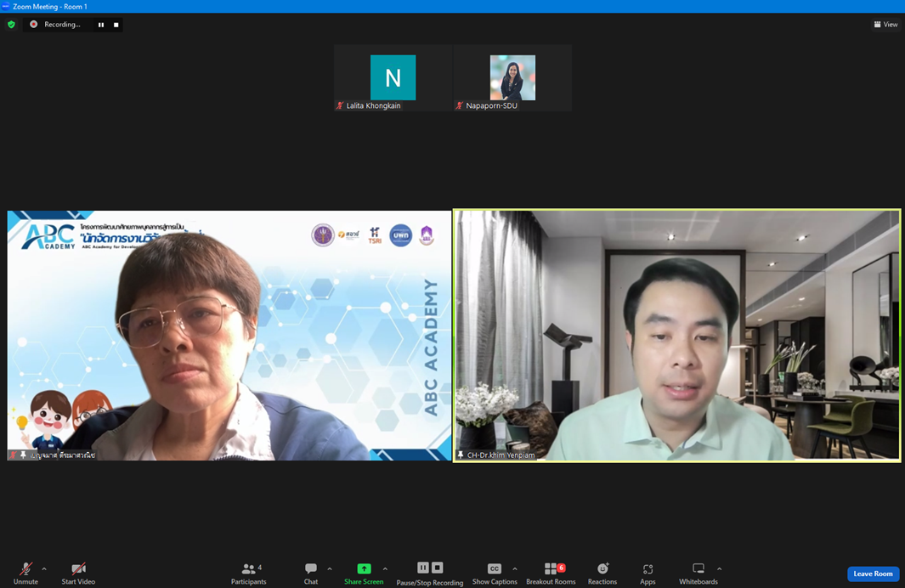Stop recording in the bottom toolbar
The height and width of the screenshot is (588, 905).
point(438,568)
